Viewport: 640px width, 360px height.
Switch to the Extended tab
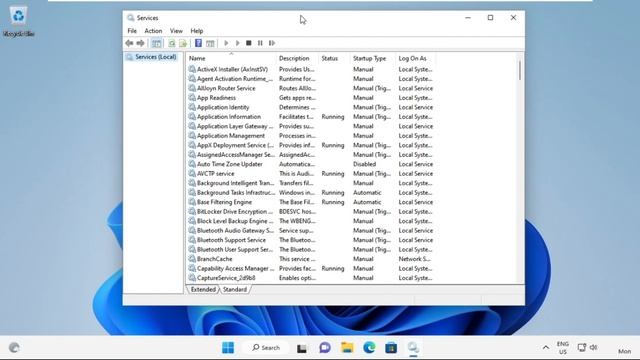click(x=203, y=289)
